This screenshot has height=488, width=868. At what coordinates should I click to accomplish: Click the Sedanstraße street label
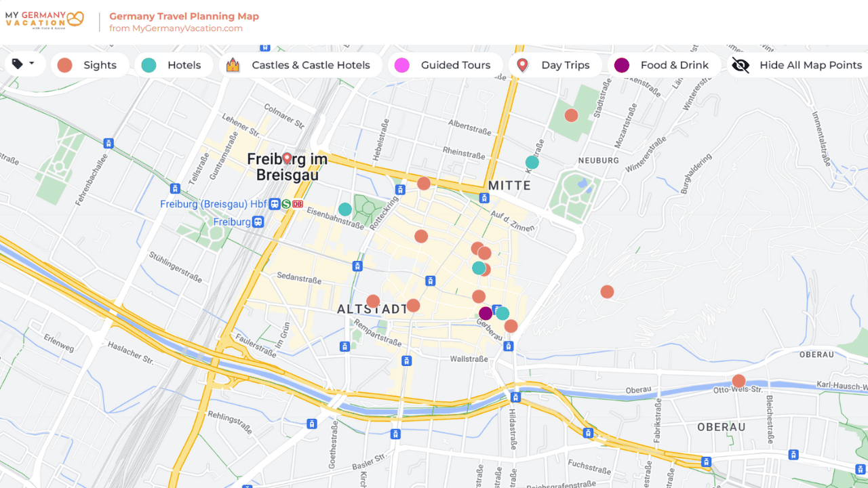(299, 279)
